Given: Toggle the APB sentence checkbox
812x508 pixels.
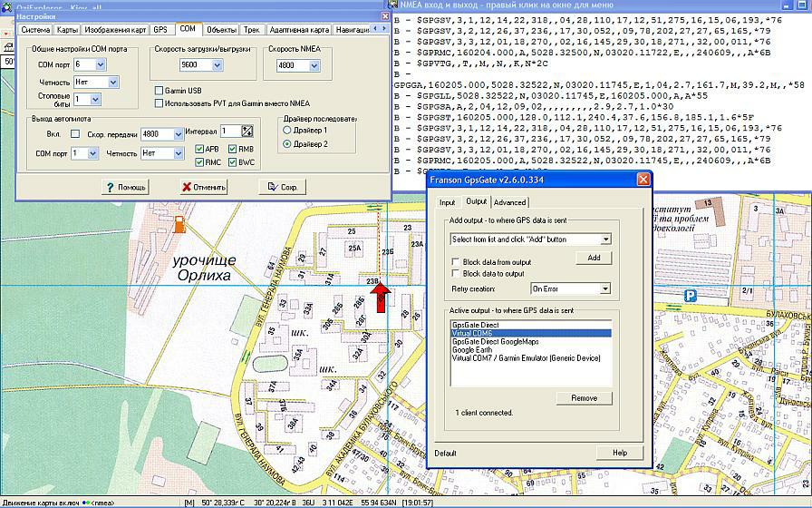Looking at the screenshot, I should 199,149.
